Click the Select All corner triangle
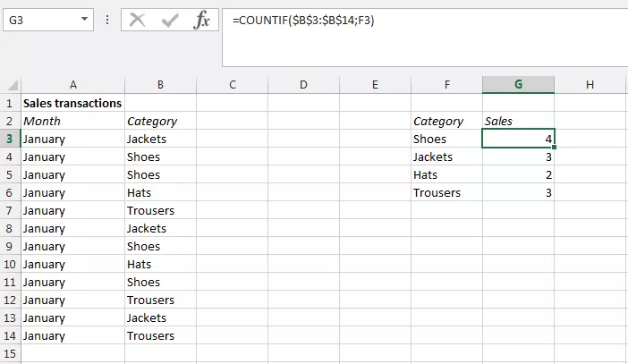Viewport: 628px width, 364px height. pos(10,85)
